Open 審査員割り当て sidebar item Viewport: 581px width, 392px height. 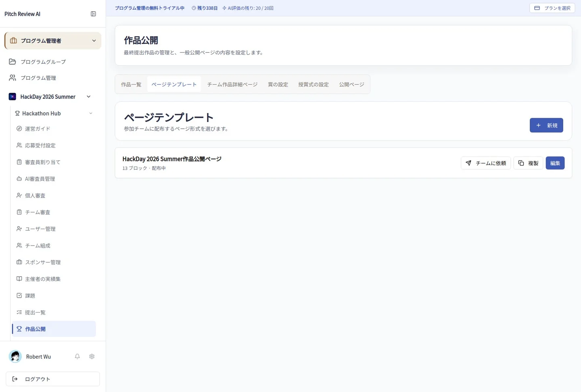pos(54,162)
